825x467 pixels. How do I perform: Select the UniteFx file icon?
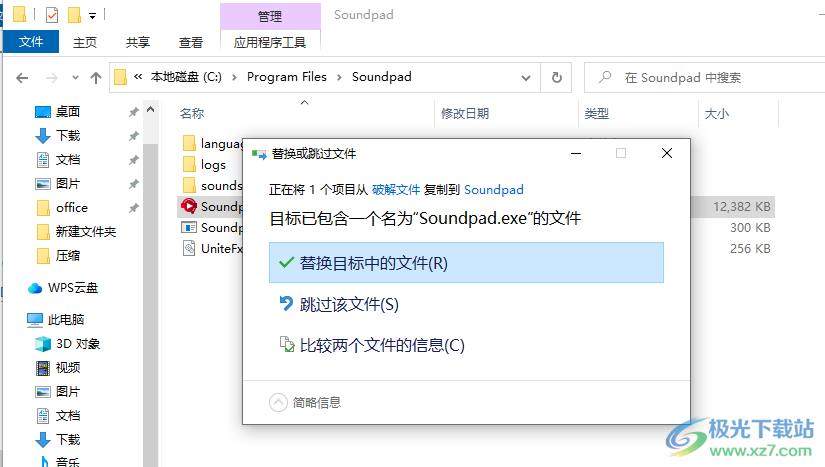click(x=189, y=248)
